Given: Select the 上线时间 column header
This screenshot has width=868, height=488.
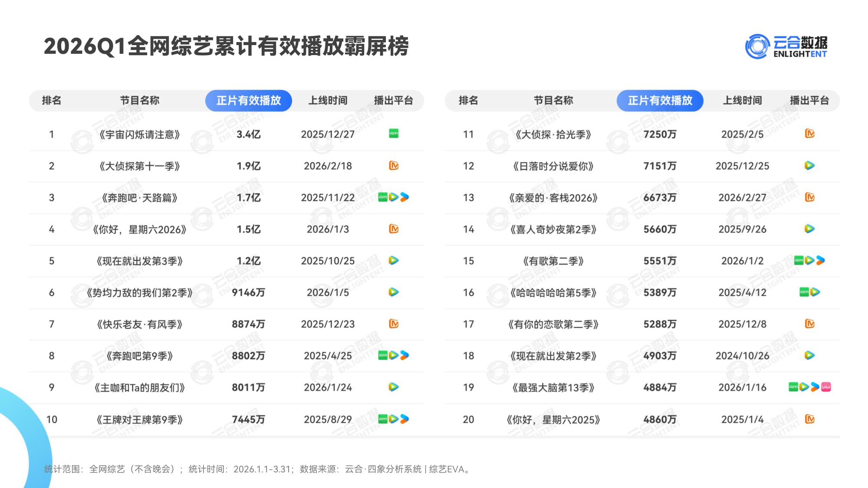Looking at the screenshot, I should click(329, 100).
